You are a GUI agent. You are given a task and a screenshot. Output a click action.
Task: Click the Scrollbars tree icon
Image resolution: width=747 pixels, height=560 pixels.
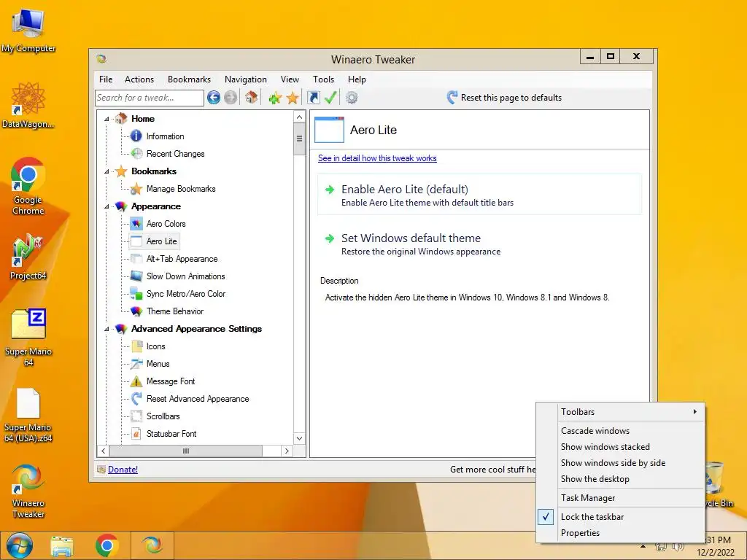pos(136,416)
